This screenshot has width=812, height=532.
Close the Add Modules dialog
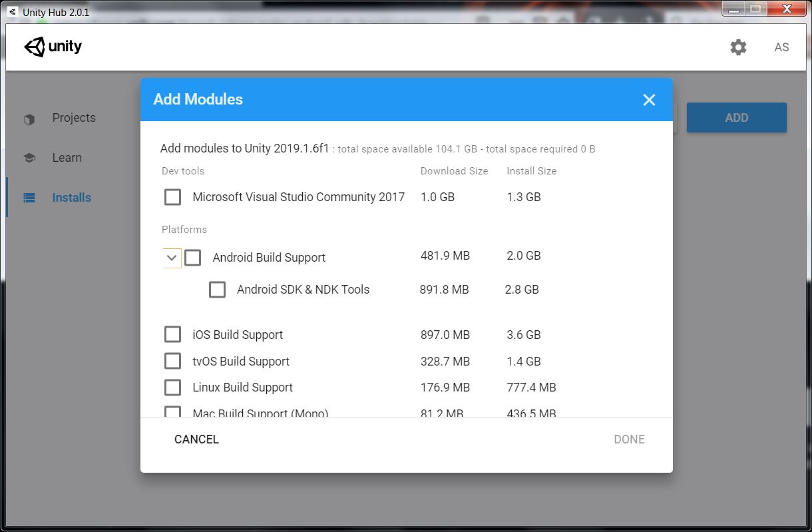[x=649, y=100]
